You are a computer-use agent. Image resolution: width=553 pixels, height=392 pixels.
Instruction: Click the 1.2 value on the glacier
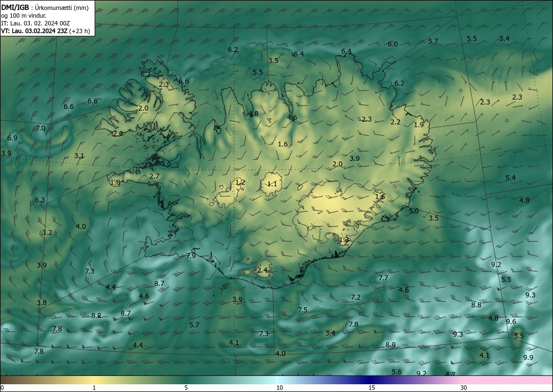point(240,182)
